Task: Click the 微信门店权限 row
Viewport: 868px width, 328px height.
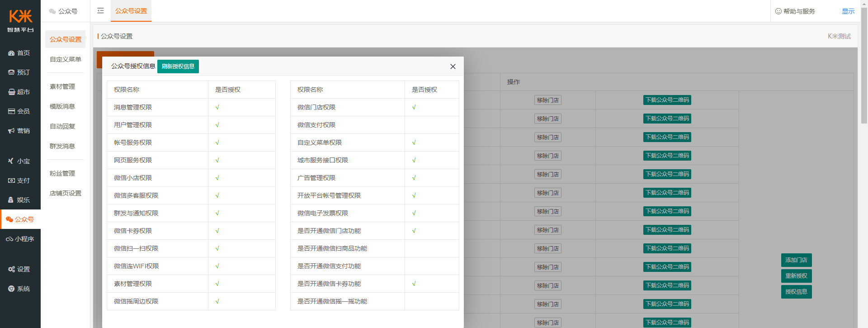Action: 375,107
